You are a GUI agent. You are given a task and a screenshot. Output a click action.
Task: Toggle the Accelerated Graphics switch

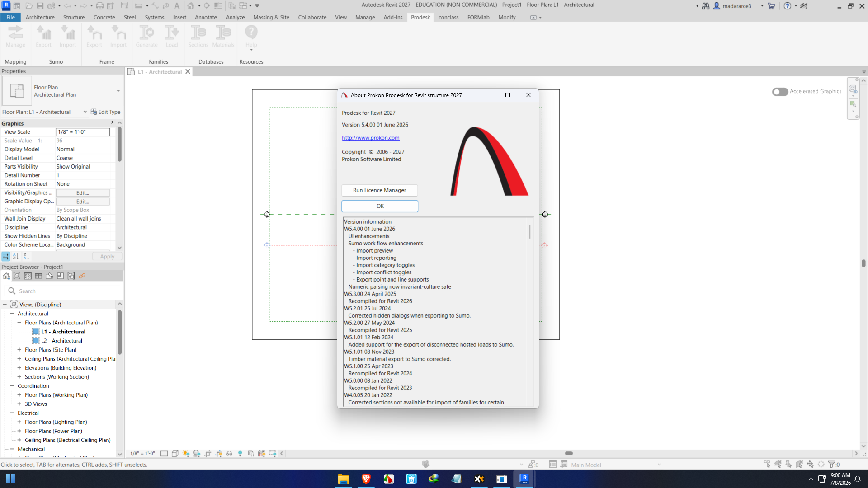tap(780, 92)
